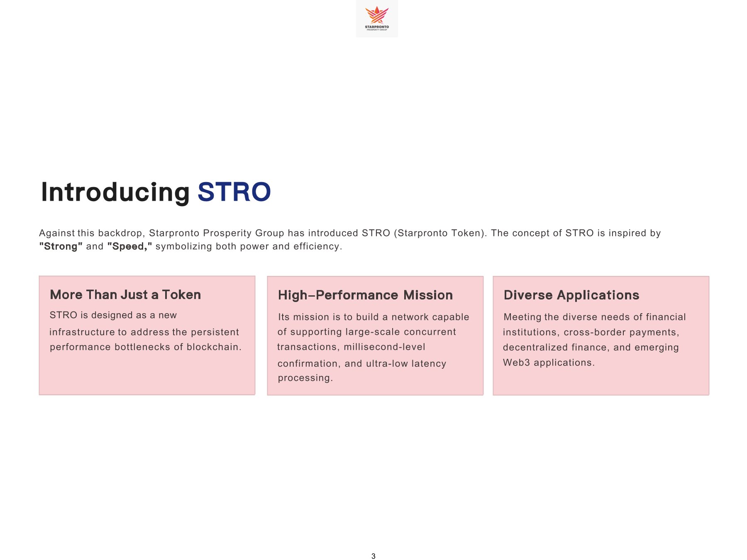Click "STRO is designed as a new" line
Image resolution: width=747 pixels, height=560 pixels.
(x=113, y=315)
